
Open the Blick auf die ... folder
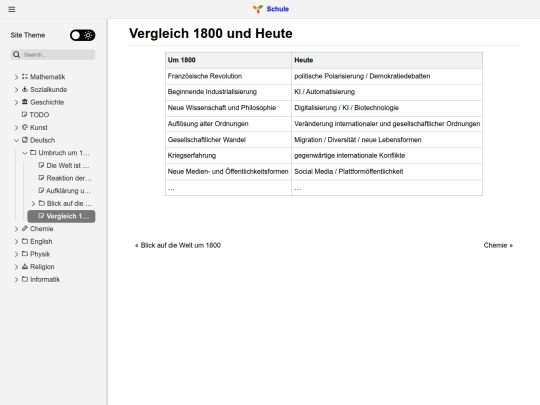[x=69, y=204]
